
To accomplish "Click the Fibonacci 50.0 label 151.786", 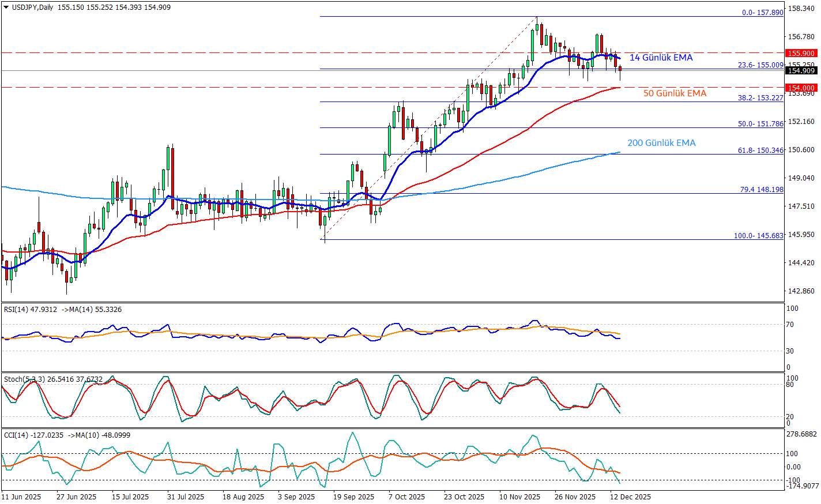I will [x=760, y=124].
